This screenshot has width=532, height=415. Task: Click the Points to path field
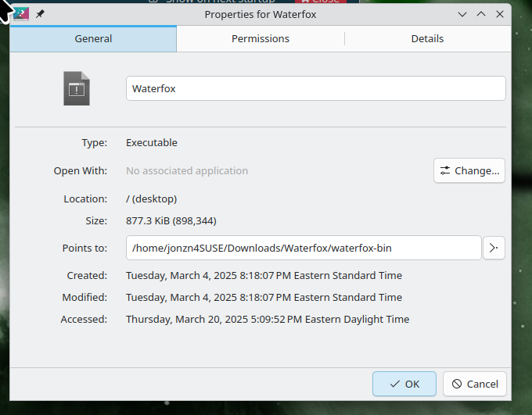[x=304, y=248]
